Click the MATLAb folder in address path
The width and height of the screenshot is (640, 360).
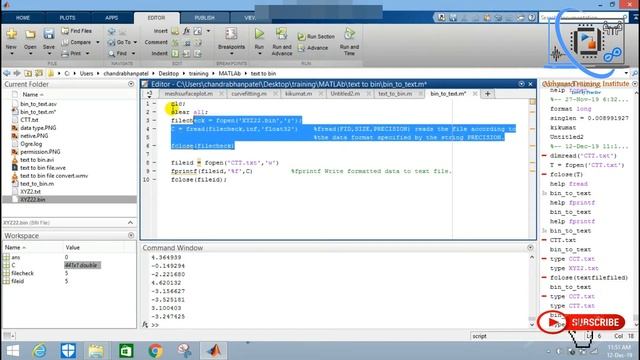coord(229,73)
